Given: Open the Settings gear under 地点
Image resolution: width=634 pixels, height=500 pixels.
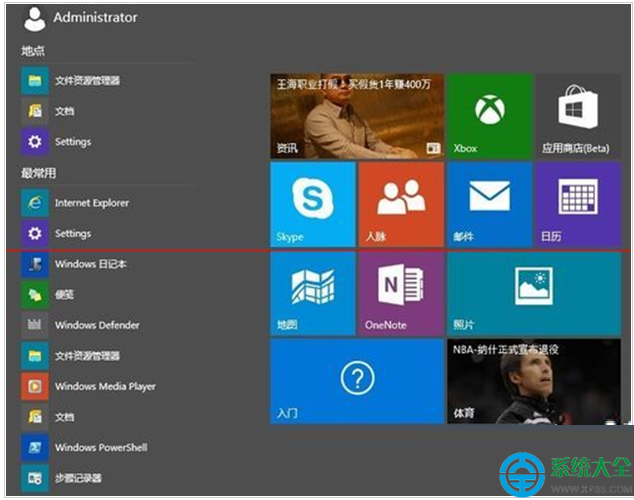Looking at the screenshot, I should point(35,142).
